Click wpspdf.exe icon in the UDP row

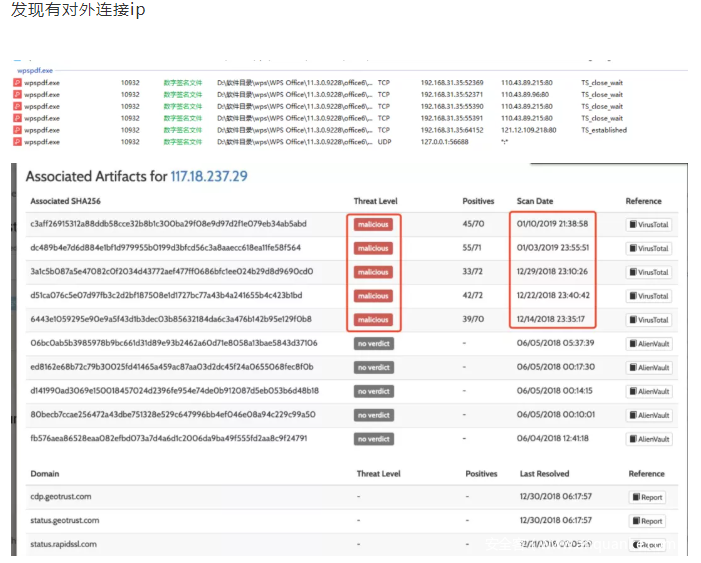pos(17,142)
